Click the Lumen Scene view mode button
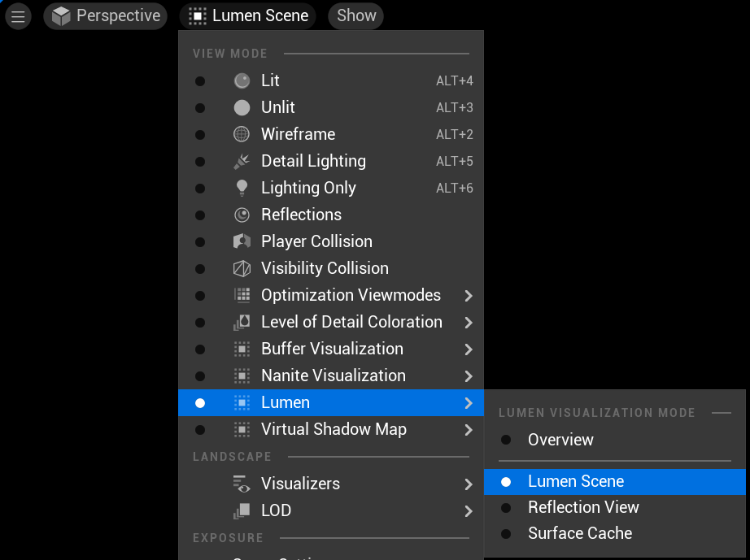This screenshot has width=750, height=560. coord(248,15)
